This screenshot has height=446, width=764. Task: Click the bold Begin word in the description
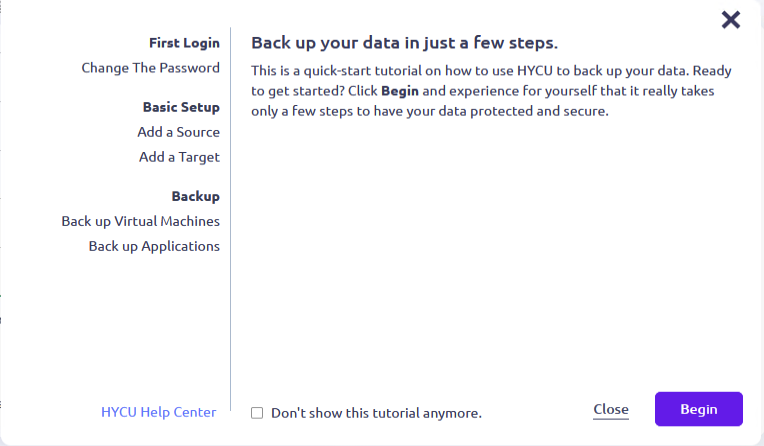coord(400,91)
